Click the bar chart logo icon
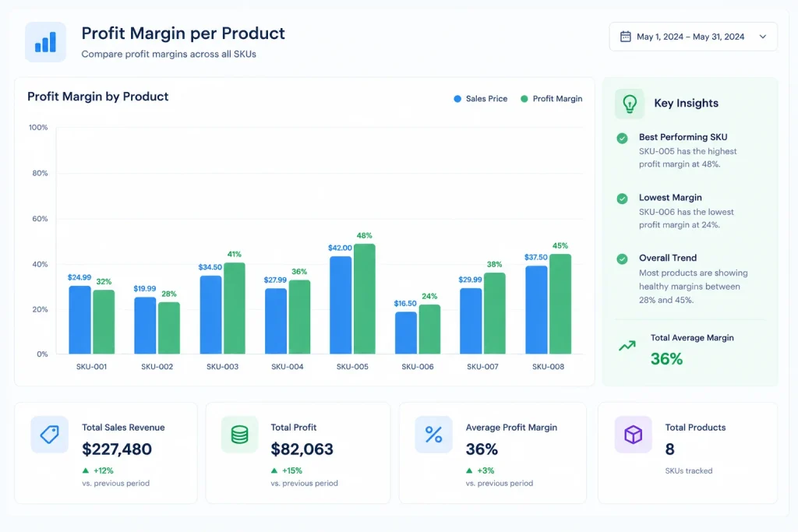The width and height of the screenshot is (798, 532). pos(45,42)
